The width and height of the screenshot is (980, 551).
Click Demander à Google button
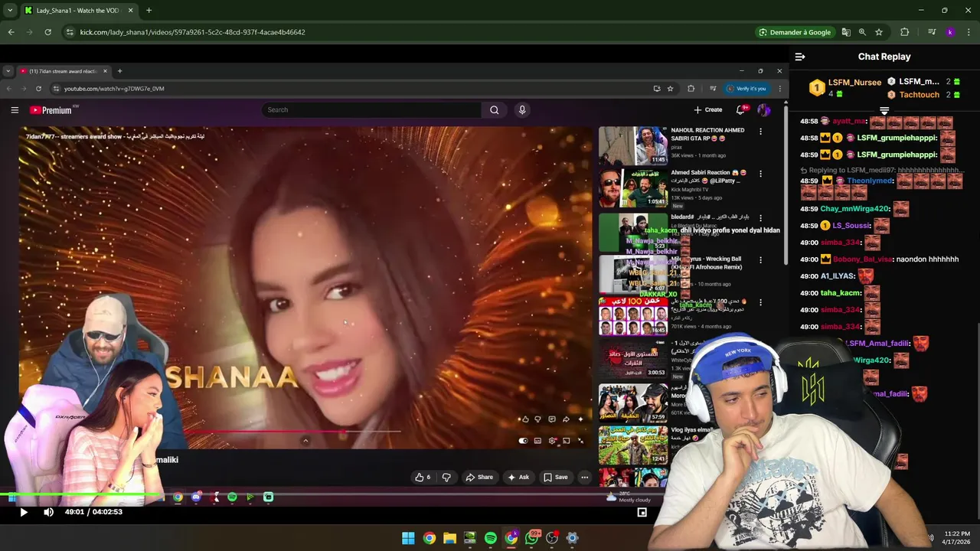pyautogui.click(x=795, y=32)
